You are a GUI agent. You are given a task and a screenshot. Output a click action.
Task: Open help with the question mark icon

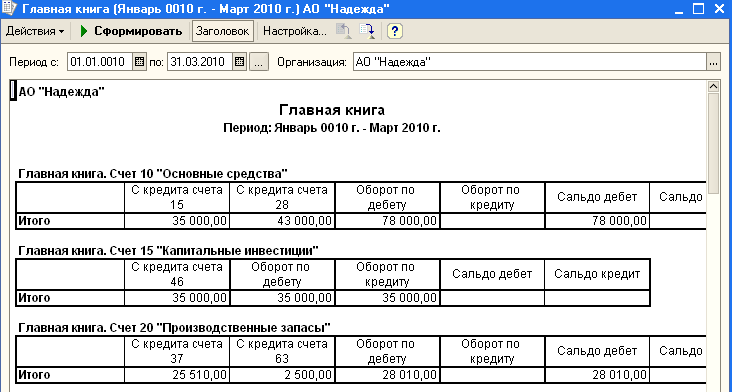[x=395, y=31]
